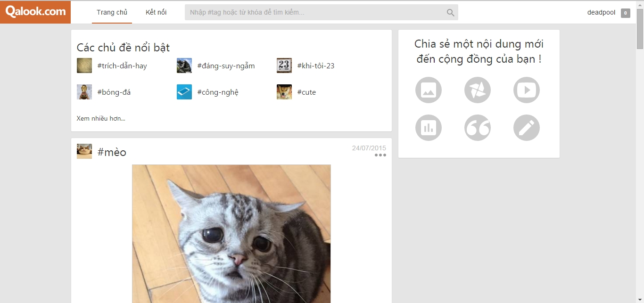Click the pinwheel share icon
The width and height of the screenshot is (644, 303).
pos(478,90)
